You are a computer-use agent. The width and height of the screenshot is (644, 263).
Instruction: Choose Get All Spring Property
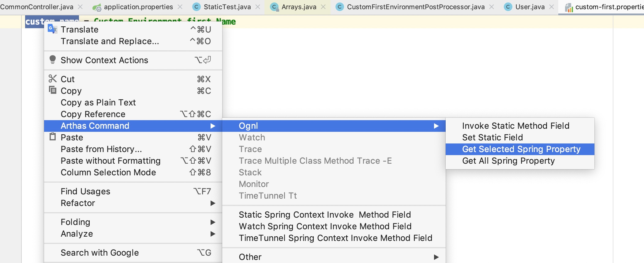click(x=508, y=161)
